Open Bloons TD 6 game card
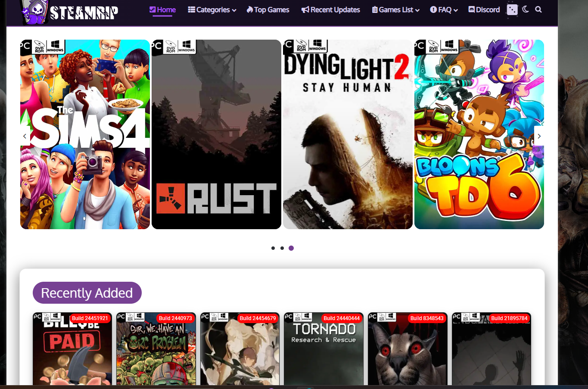588x389 pixels. 479,134
